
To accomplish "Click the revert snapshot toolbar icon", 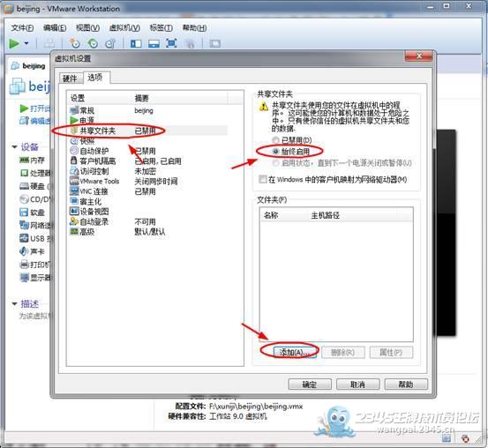I will pyautogui.click(x=93, y=43).
